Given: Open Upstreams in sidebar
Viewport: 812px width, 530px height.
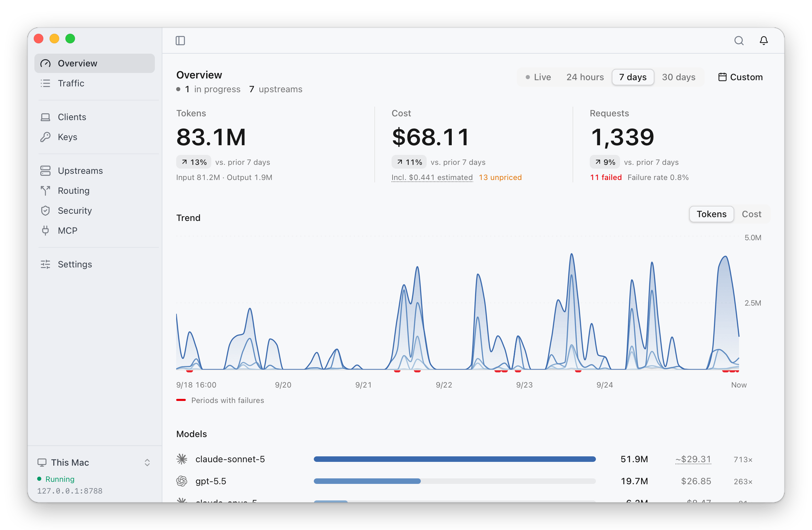Looking at the screenshot, I should click(x=95, y=171).
